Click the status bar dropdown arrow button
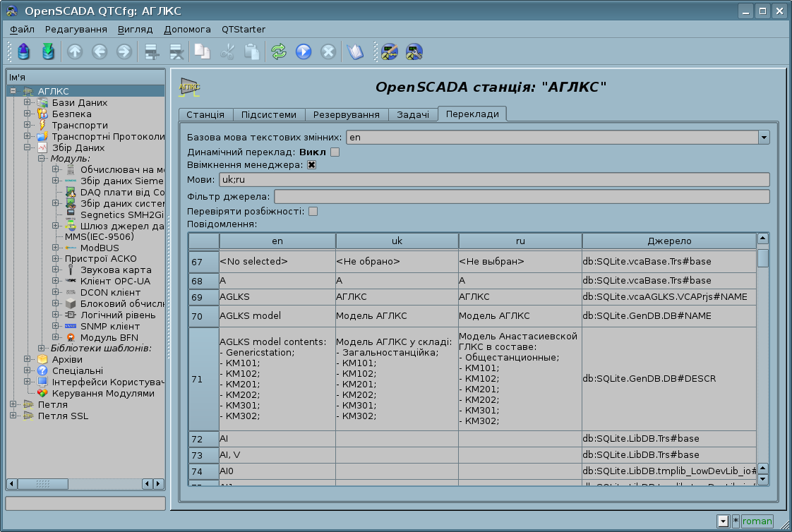 (x=723, y=521)
